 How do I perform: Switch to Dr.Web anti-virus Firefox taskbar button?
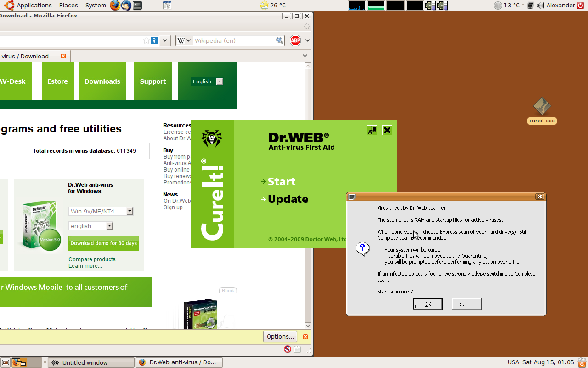coord(179,362)
